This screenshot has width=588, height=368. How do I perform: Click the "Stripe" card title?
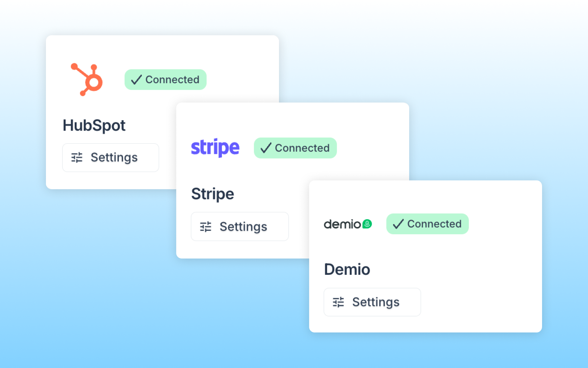point(213,194)
